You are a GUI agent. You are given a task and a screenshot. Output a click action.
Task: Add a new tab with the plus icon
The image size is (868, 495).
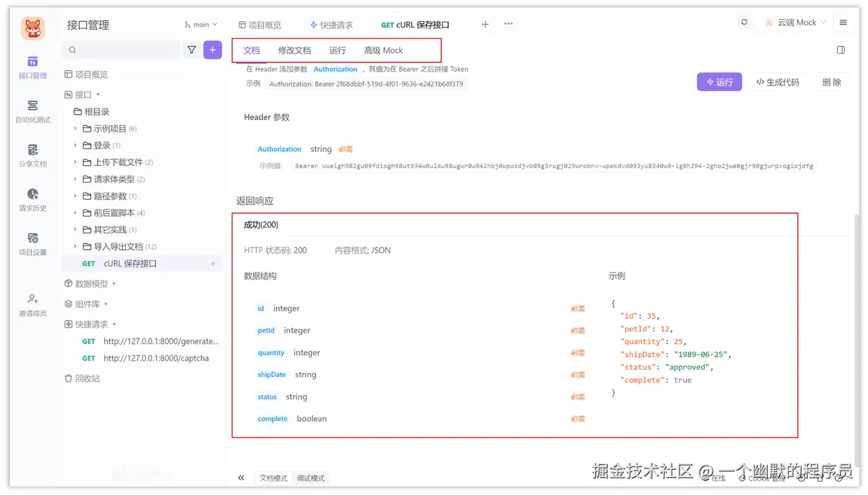[485, 24]
